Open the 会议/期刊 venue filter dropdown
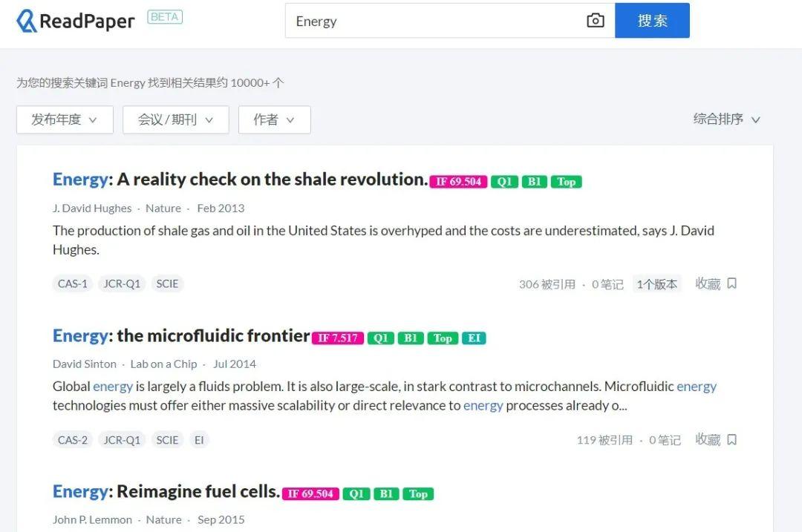The height and width of the screenshot is (532, 802). pyautogui.click(x=175, y=119)
